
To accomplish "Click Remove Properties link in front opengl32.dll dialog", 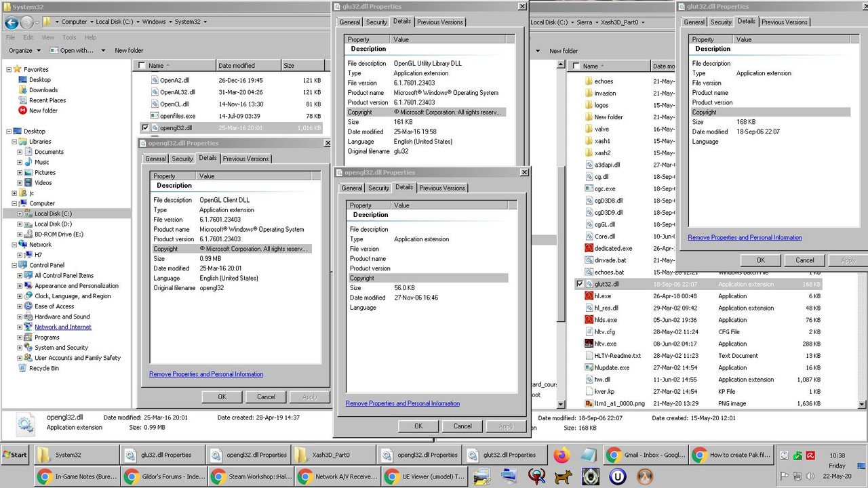I will coord(402,403).
